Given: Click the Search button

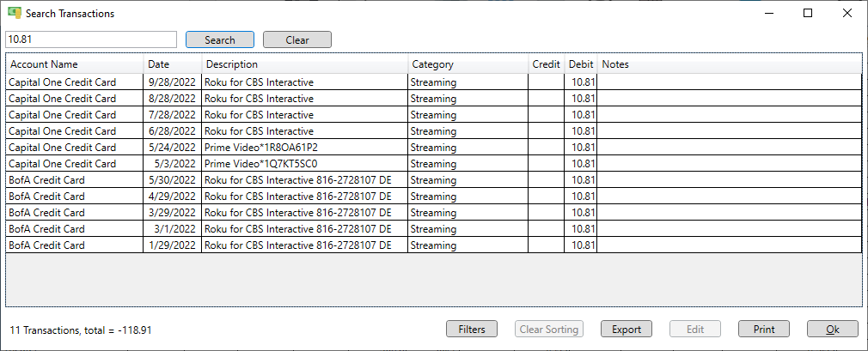Looking at the screenshot, I should [x=220, y=39].
